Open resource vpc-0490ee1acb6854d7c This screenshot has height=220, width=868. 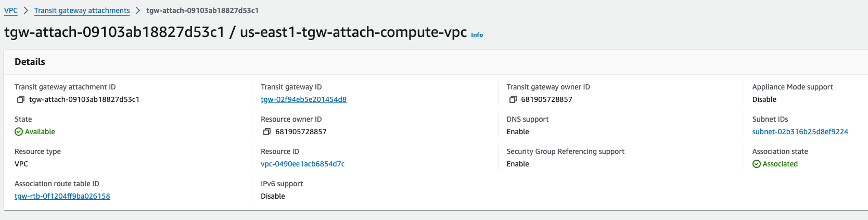coord(303,164)
